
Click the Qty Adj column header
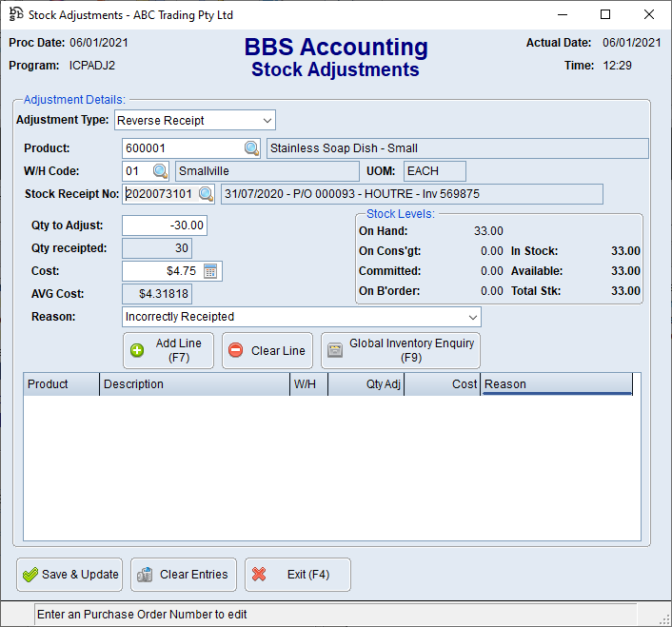(x=366, y=384)
